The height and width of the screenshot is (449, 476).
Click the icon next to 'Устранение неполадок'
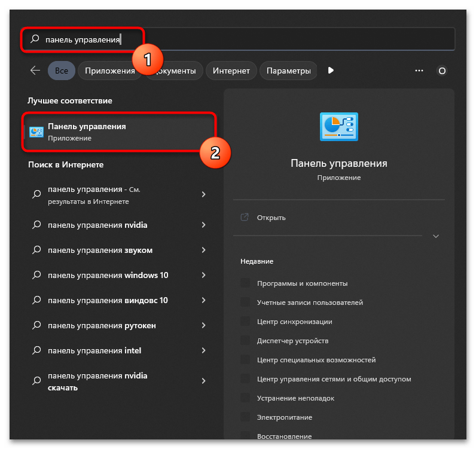click(x=245, y=398)
